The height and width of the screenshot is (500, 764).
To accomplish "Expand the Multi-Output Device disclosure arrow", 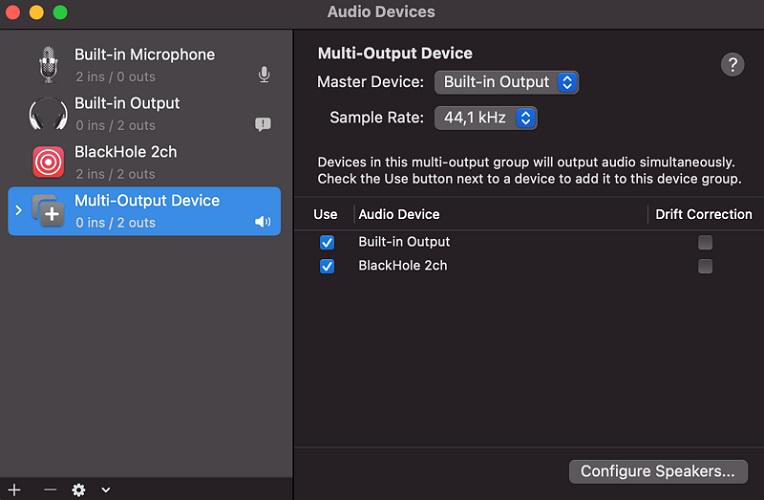I will pos(19,210).
